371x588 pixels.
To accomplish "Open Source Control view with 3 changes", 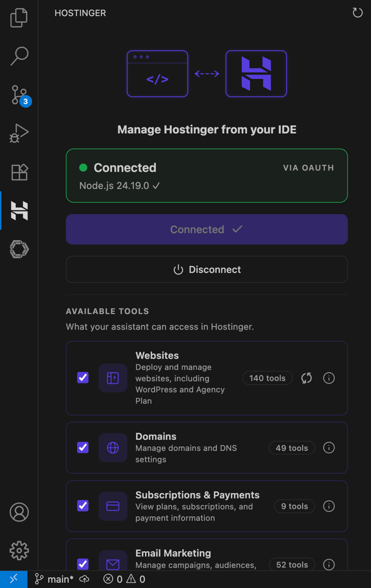I will coord(20,95).
